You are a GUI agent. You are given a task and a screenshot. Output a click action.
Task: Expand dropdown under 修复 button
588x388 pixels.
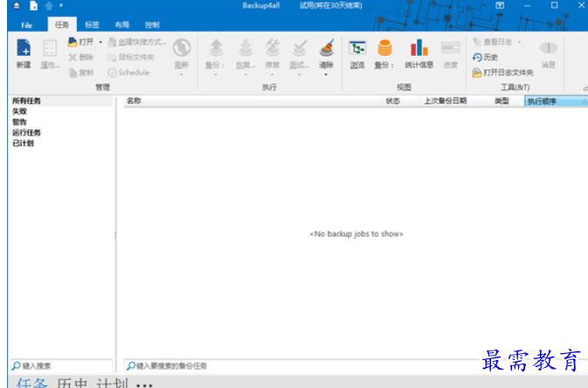coord(273,74)
